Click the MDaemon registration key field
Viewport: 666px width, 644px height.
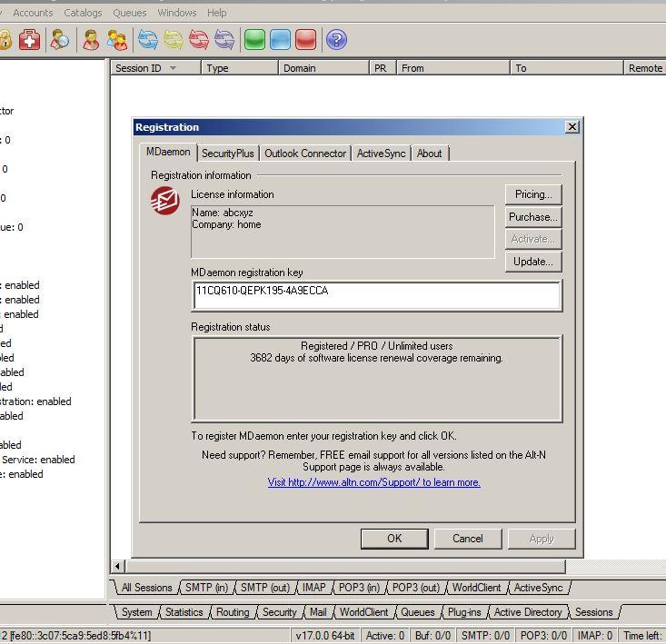pos(377,295)
